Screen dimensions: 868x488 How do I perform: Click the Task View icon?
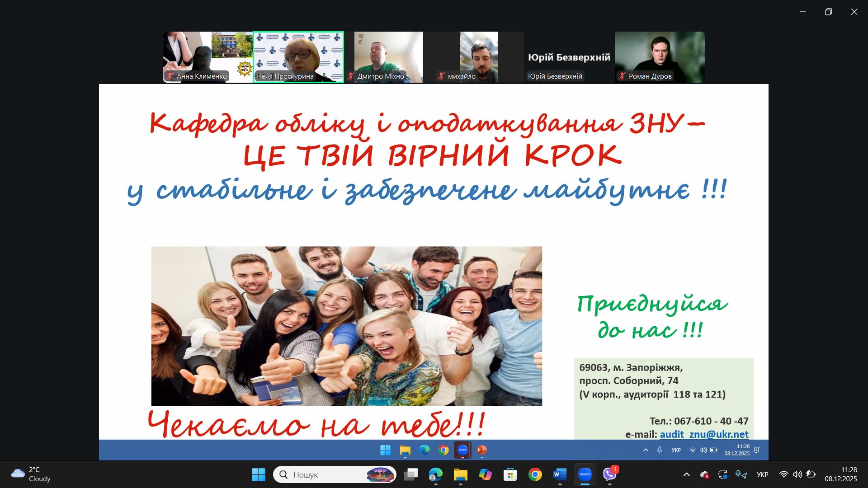411,474
